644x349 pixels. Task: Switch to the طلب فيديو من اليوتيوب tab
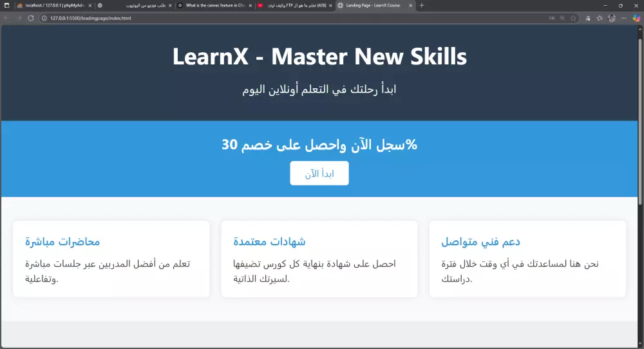click(135, 6)
